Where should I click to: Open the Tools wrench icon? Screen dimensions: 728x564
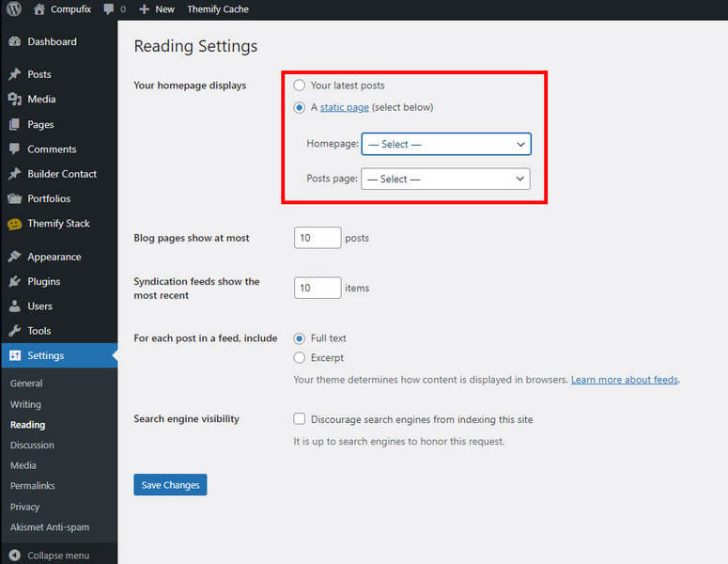click(x=14, y=331)
